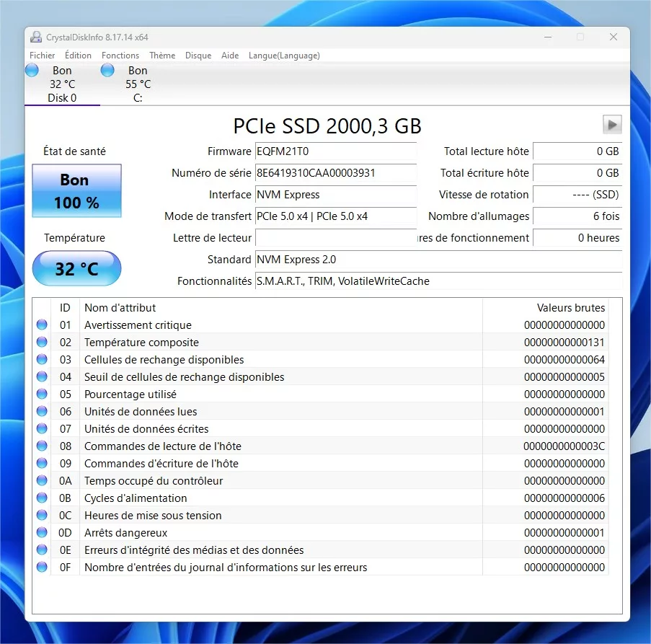This screenshot has height=644, width=651.
Task: Select the Arrêts dangereux attribute text
Action: (125, 533)
